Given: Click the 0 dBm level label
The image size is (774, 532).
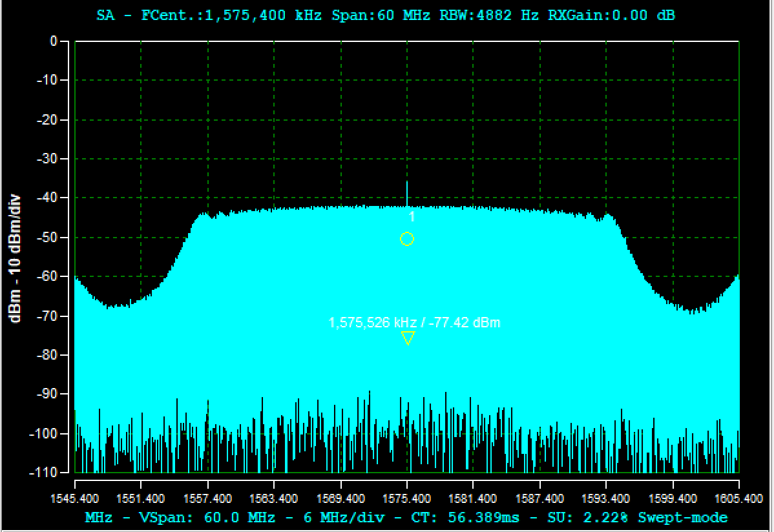Looking at the screenshot, I should tap(54, 41).
